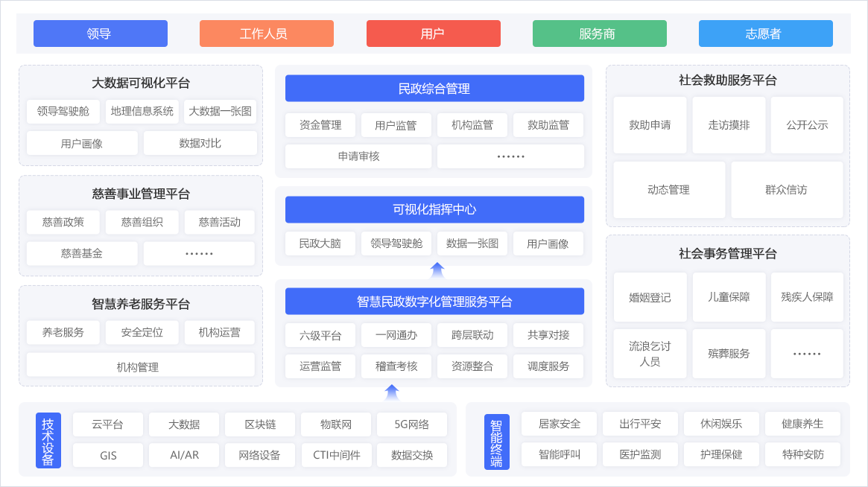Image resolution: width=868 pixels, height=487 pixels.
Task: Click the vertical 智能终端 blue label
Action: (x=496, y=442)
